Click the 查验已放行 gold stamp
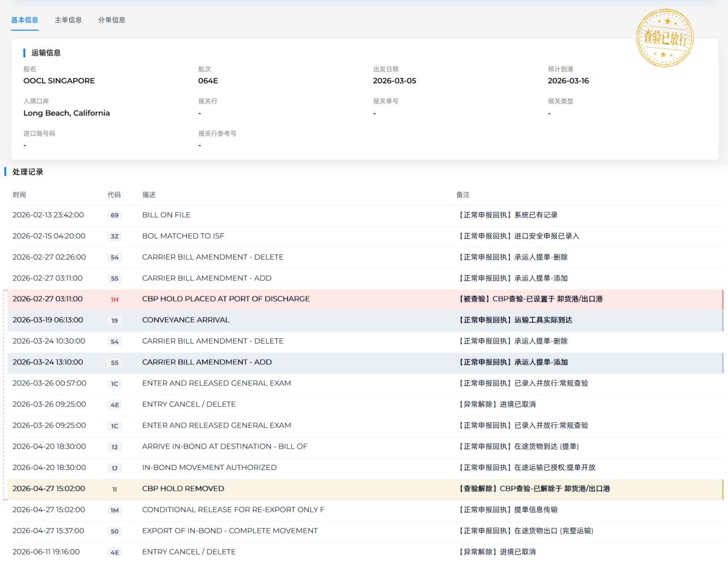Screen dimensions: 728x570 click(x=665, y=38)
